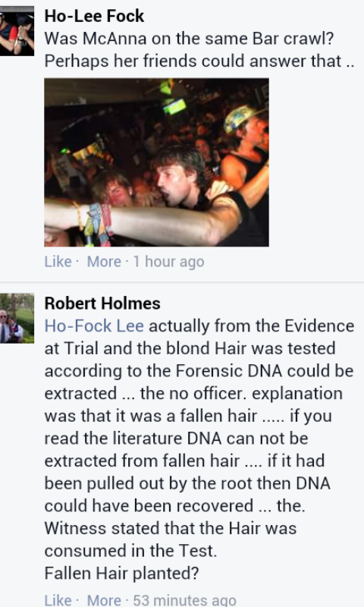This screenshot has height=607, width=364.
Task: Follow the Ho-Fock Lee mention link
Action: 94,326
